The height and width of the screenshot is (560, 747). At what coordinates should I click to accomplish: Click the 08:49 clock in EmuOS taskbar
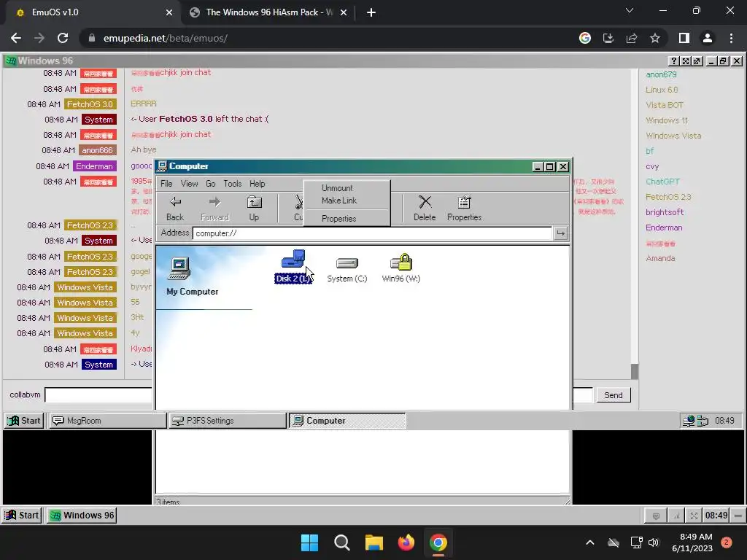(716, 516)
